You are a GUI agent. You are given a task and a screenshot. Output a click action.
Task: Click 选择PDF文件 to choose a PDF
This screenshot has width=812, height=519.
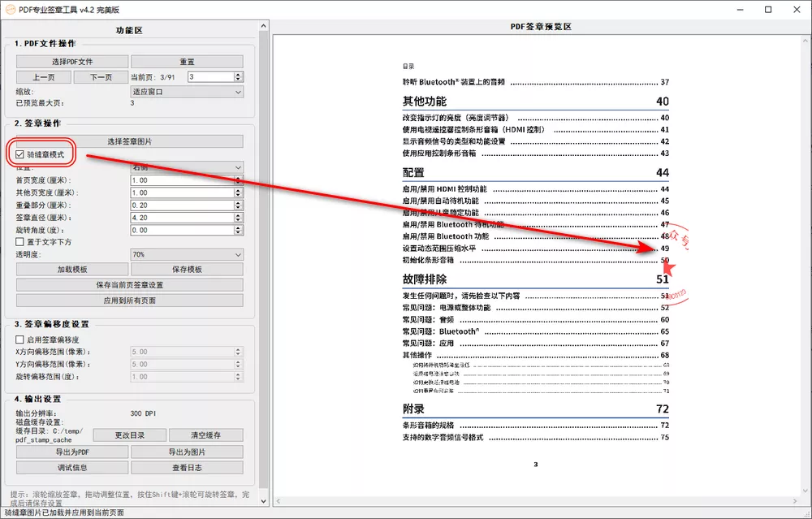tap(71, 61)
